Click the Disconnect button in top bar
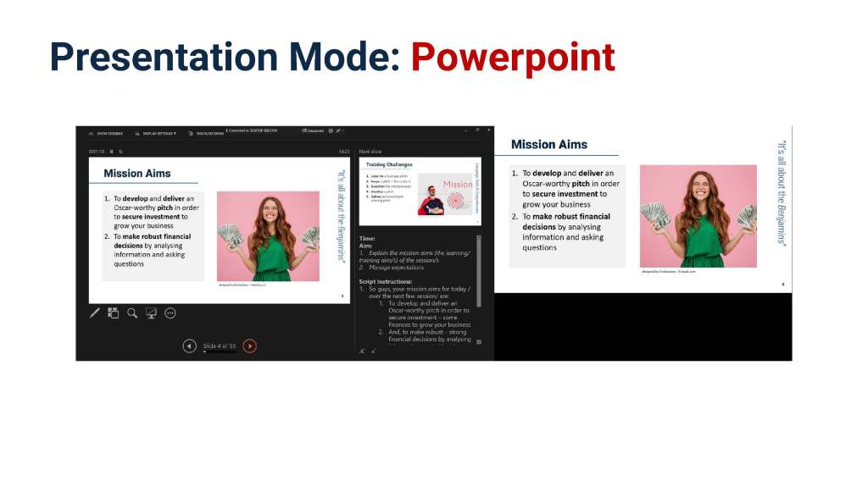The height and width of the screenshot is (487, 868). coord(313,130)
